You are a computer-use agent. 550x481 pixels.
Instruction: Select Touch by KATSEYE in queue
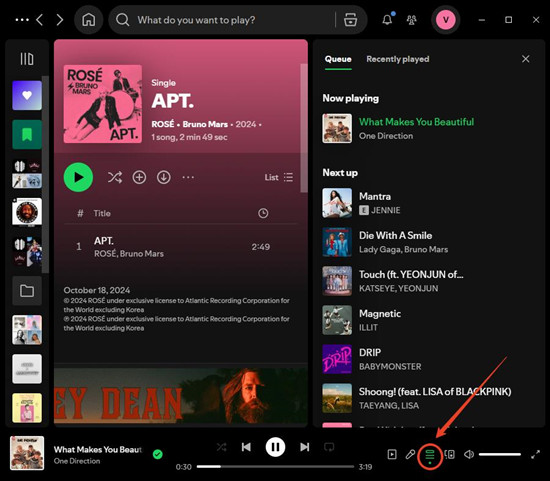[428, 281]
